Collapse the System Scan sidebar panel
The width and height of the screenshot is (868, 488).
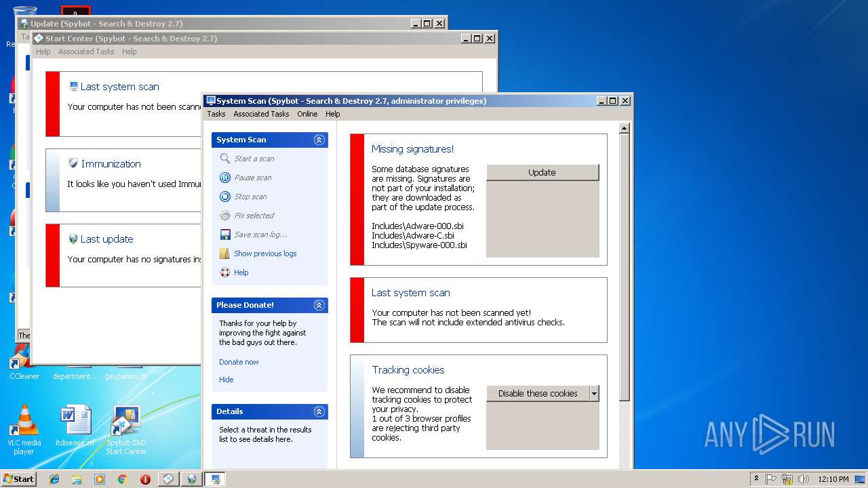tap(319, 140)
